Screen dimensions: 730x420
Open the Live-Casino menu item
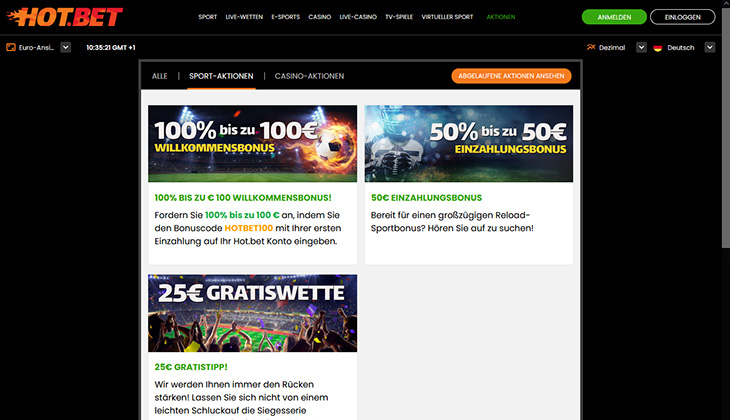358,17
